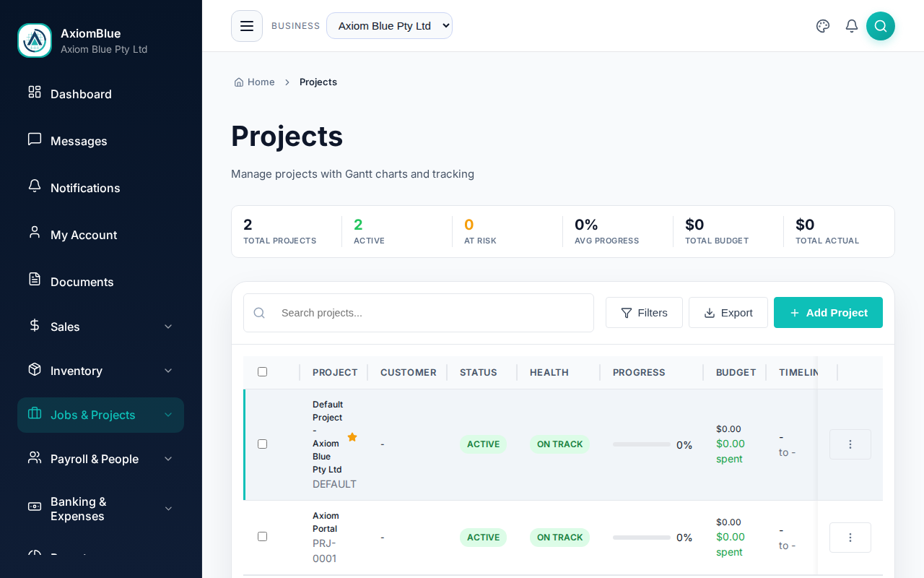This screenshot has width=924, height=578.
Task: Expand the Banking & Expenses chevron
Action: (x=168, y=509)
